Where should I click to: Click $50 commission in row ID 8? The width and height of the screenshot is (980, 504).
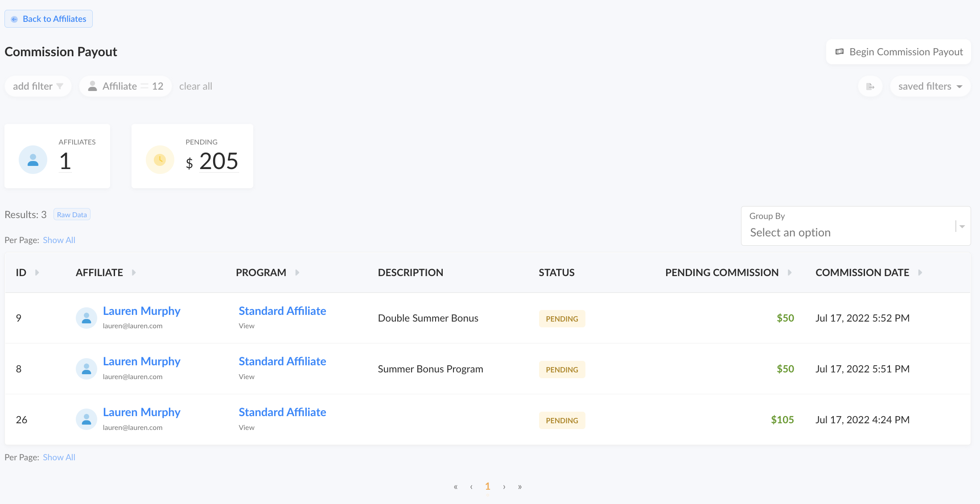point(785,369)
